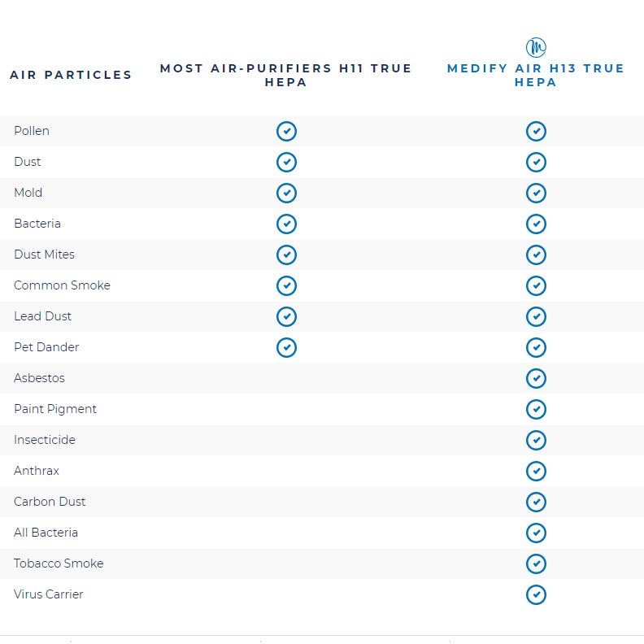
Task: Click the Dust Mites row label
Action: (44, 255)
